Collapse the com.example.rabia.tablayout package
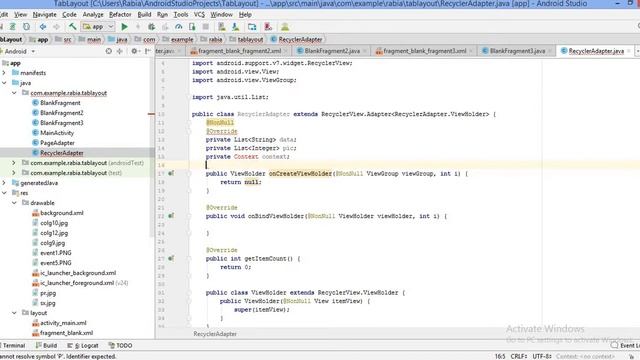The width and height of the screenshot is (640, 360). [14, 93]
